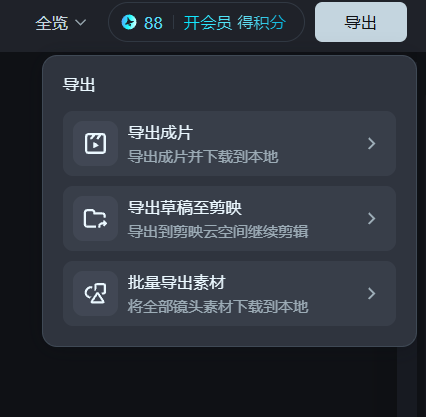The image size is (426, 417).
Task: Select the 批量导出素材 title
Action: (x=177, y=283)
